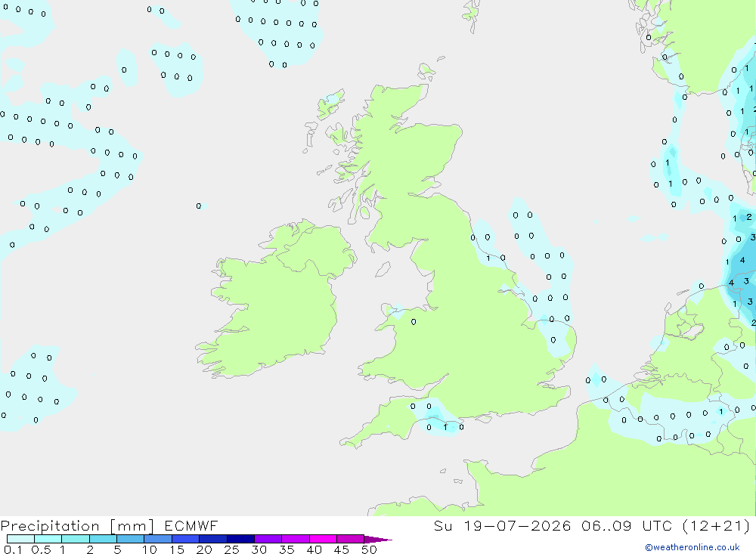Image resolution: width=756 pixels, height=554 pixels.
Task: Click the "40" legend value
Action: point(314,549)
